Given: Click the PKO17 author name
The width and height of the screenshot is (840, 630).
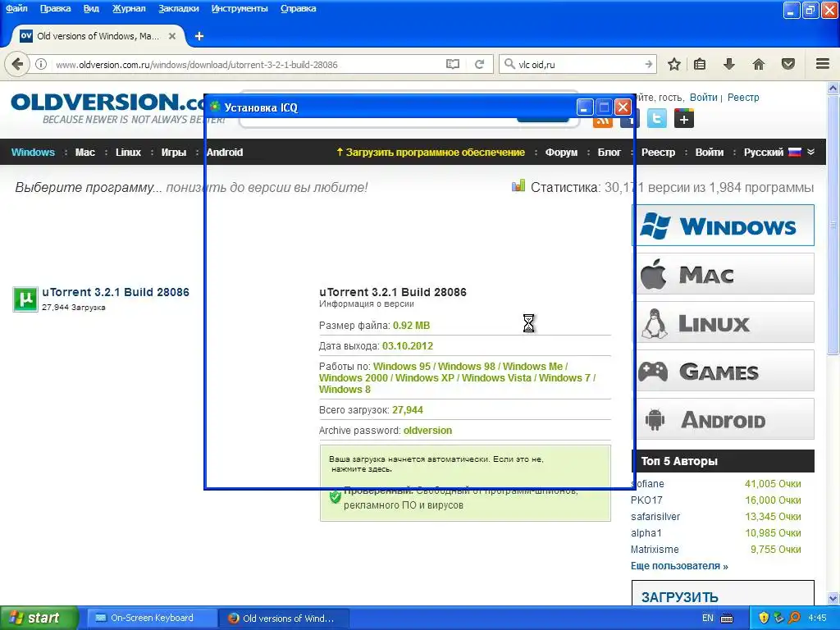Looking at the screenshot, I should pos(646,500).
